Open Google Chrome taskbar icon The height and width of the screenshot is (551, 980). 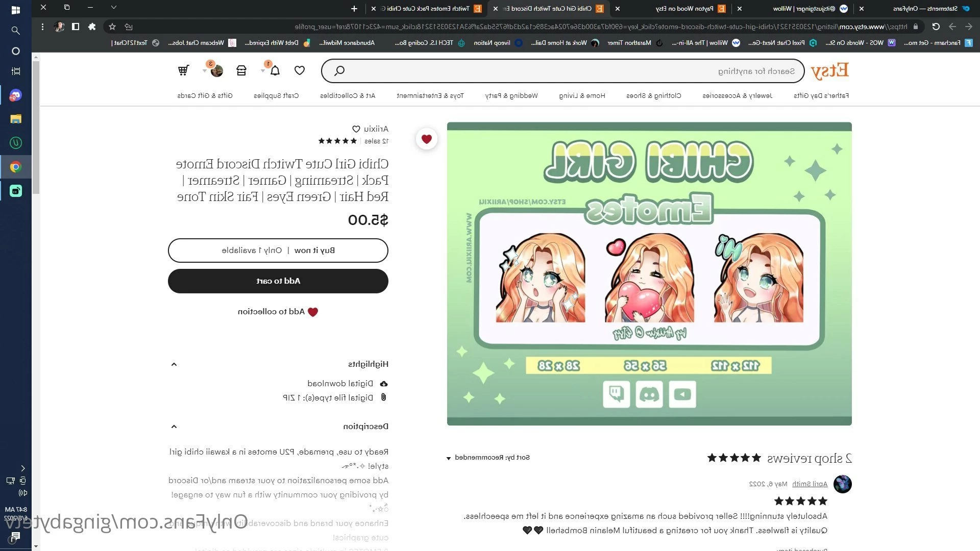15,167
